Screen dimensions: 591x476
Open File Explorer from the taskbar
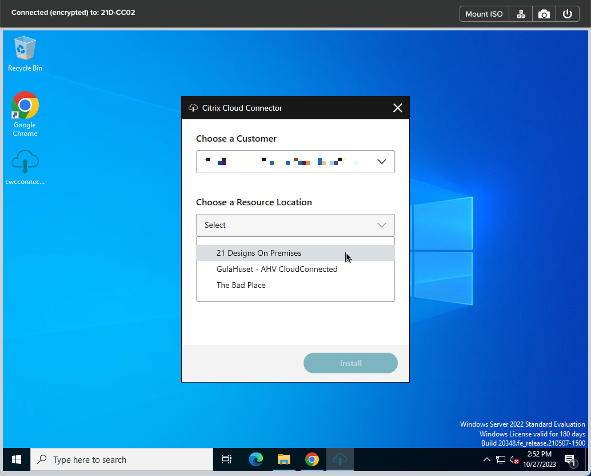(284, 459)
